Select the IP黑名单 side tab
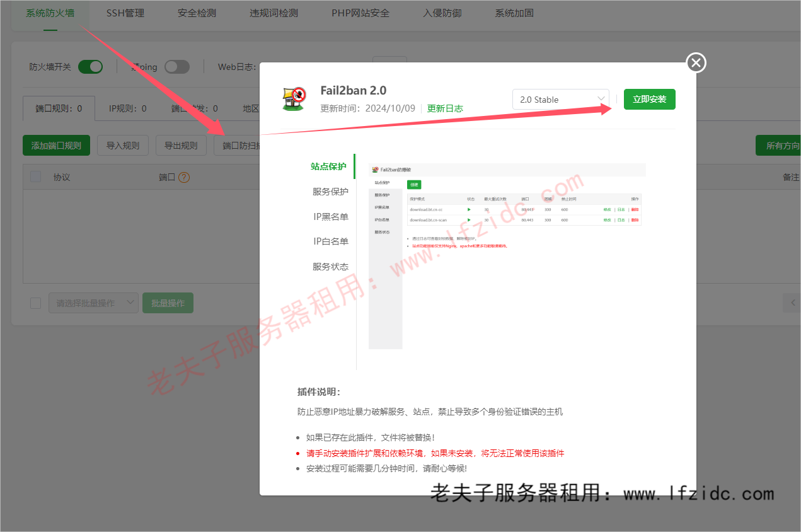Viewport: 801px width, 532px height. pyautogui.click(x=331, y=217)
